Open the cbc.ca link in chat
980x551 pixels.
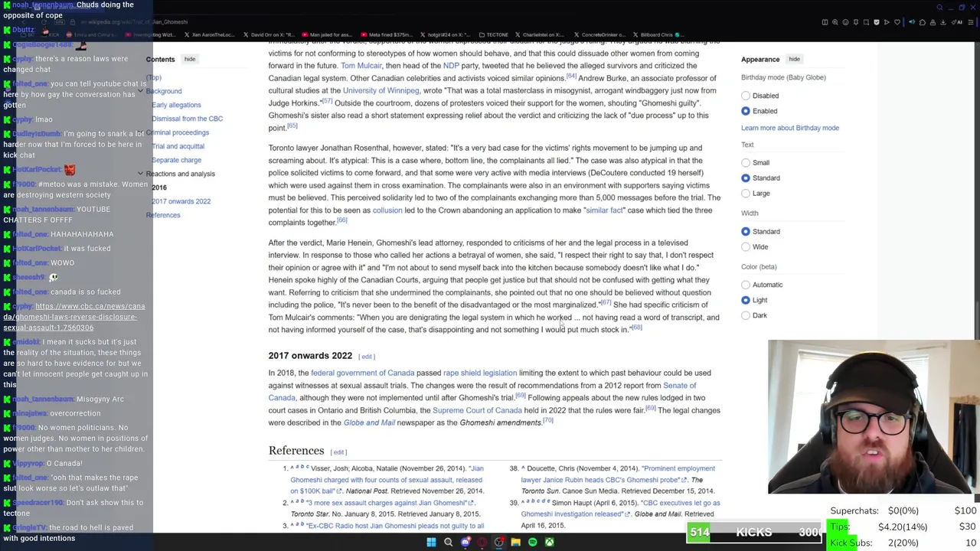click(73, 317)
